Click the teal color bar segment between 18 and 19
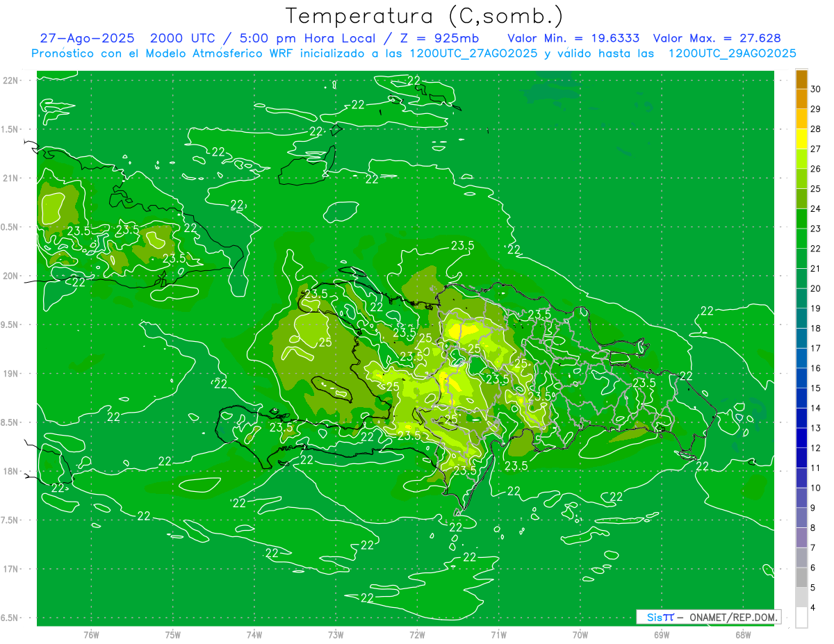The width and height of the screenshot is (834, 644). pyautogui.click(x=801, y=319)
